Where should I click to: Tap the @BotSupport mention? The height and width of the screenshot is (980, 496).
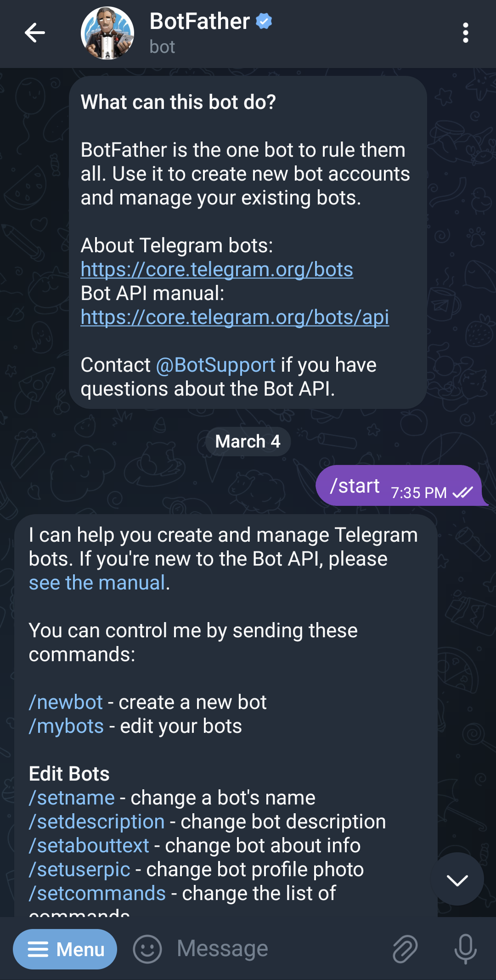[x=216, y=365]
